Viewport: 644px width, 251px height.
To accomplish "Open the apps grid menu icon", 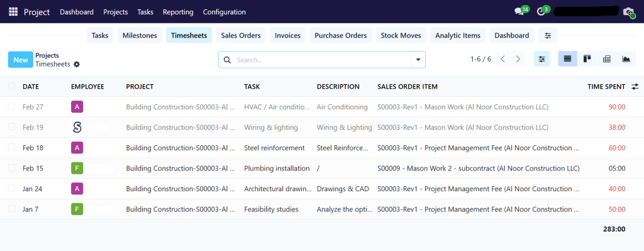I will click(x=13, y=12).
